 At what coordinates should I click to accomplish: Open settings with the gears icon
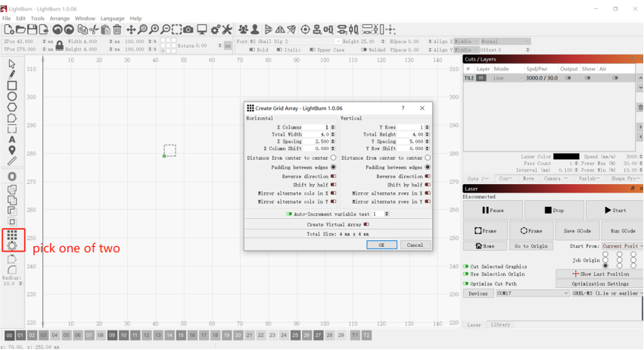click(215, 30)
